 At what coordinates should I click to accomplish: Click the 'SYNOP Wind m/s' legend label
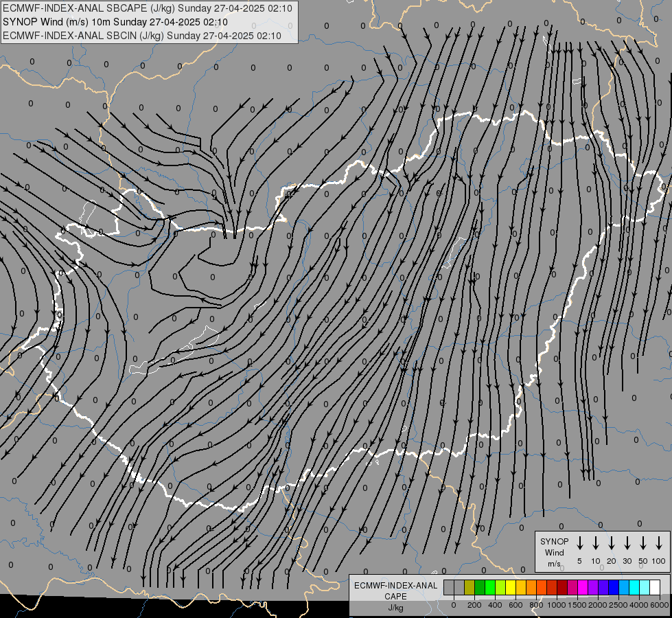point(554,552)
